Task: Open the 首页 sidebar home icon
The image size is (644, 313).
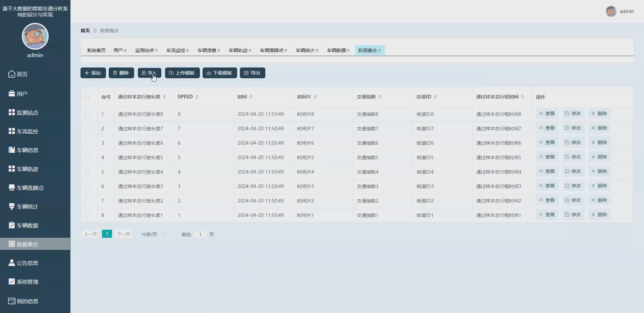Action: (12, 74)
